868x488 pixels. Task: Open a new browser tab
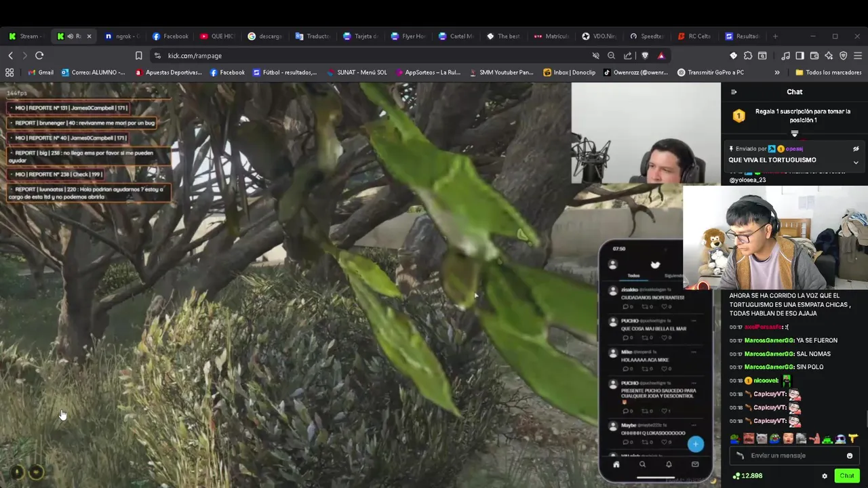point(775,36)
